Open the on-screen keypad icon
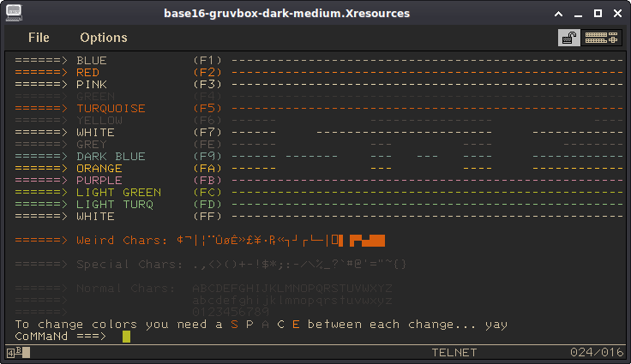631x364 pixels. [x=601, y=38]
